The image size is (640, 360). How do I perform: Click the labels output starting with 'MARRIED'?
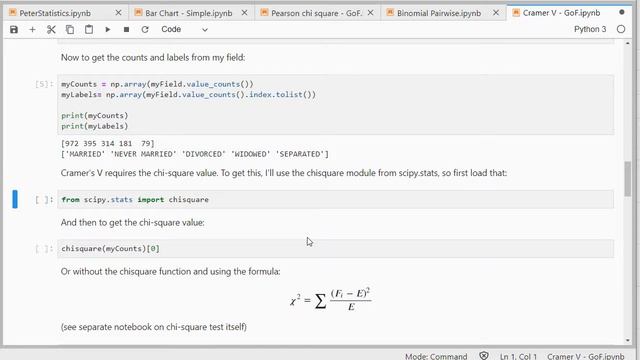(195, 154)
